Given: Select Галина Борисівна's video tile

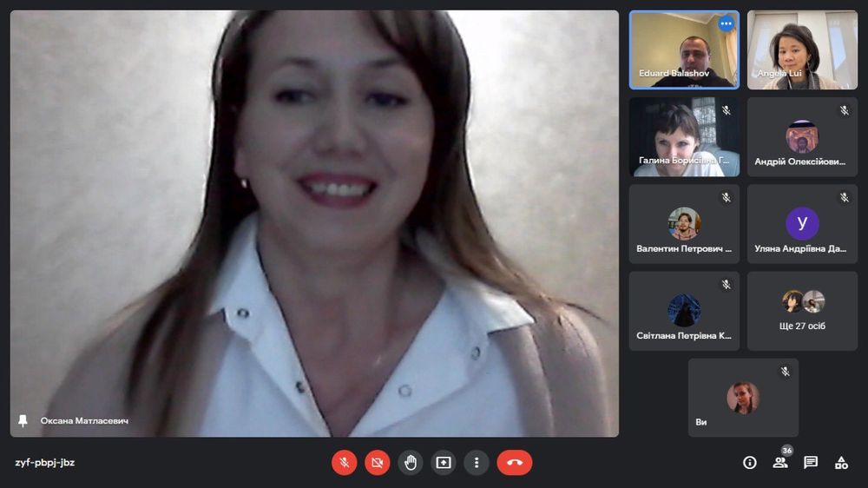Looking at the screenshot, I should 684,136.
